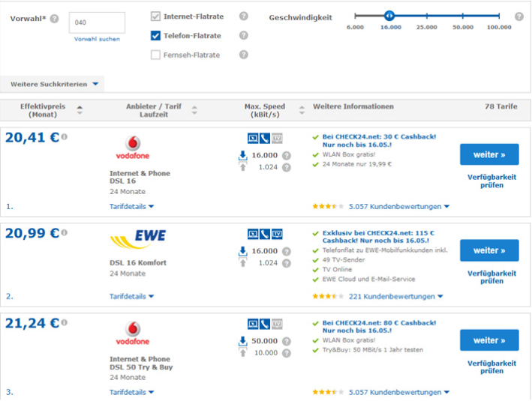
Task: Click Vorwahl suchen link
Action: pyautogui.click(x=96, y=39)
